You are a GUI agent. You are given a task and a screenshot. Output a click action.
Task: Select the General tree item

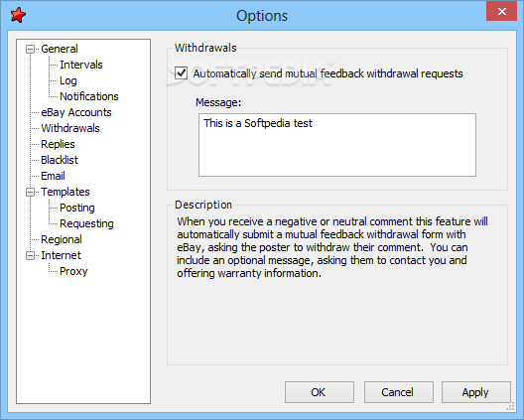[60, 49]
